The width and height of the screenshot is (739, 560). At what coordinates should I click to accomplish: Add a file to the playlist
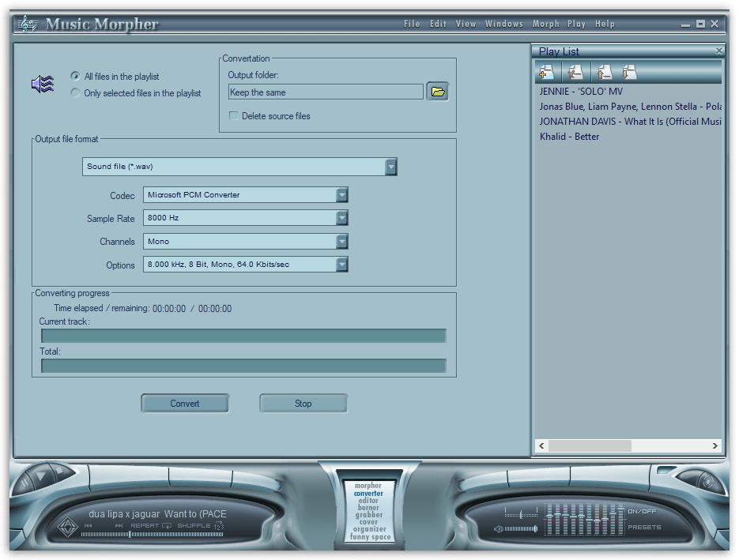tap(546, 72)
